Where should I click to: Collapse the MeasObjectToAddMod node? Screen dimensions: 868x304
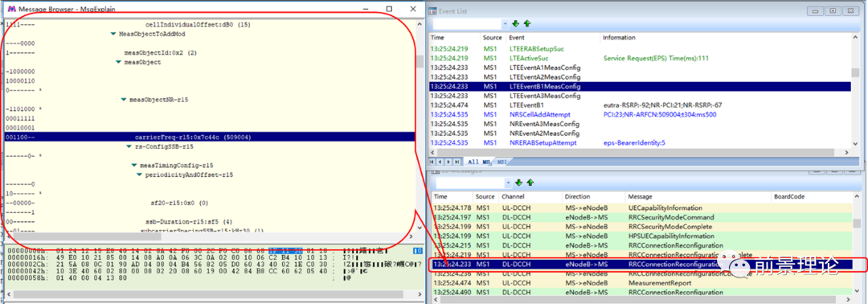click(113, 35)
